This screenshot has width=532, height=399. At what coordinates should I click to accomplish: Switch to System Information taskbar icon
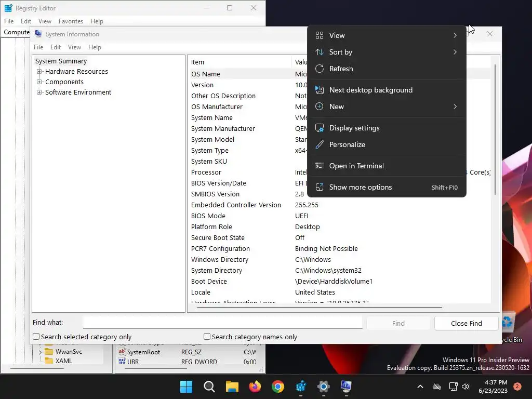(346, 387)
